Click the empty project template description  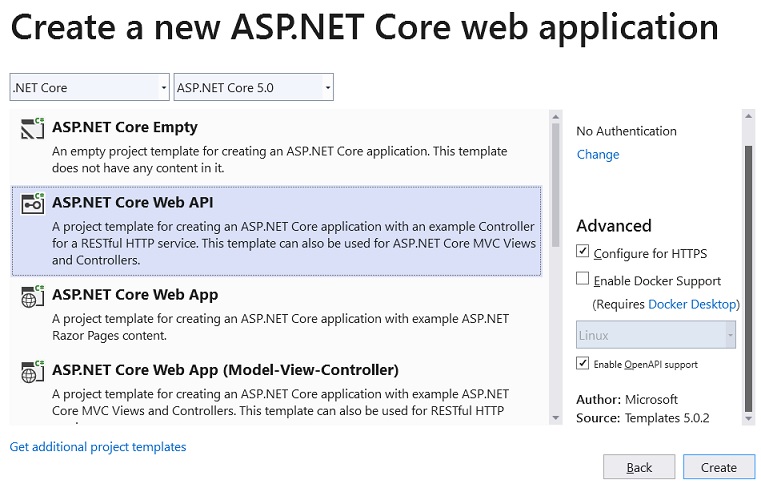(x=280, y=160)
